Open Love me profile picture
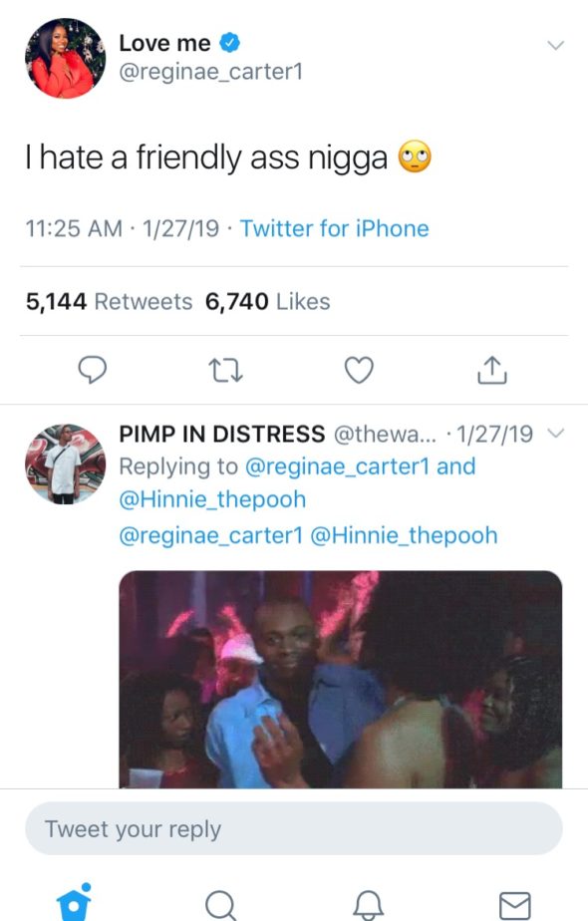This screenshot has width=588, height=921. tap(65, 58)
